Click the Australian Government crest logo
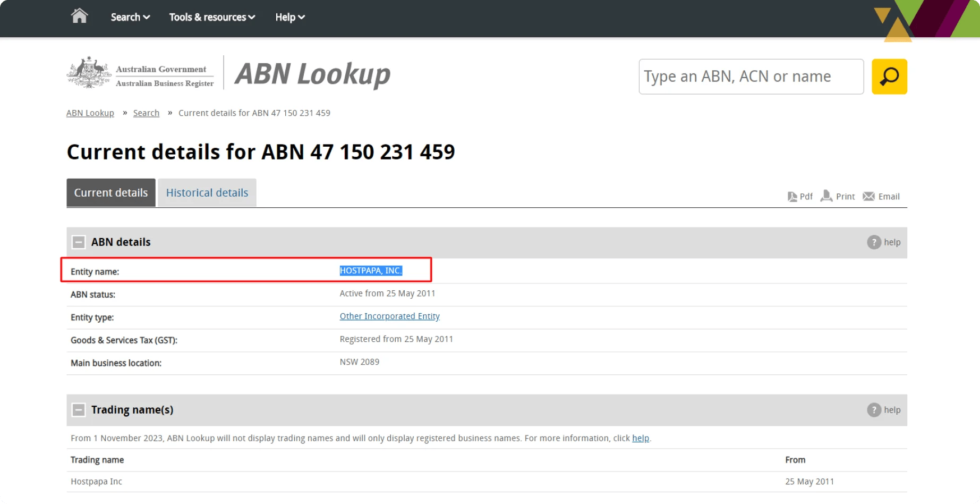 89,73
